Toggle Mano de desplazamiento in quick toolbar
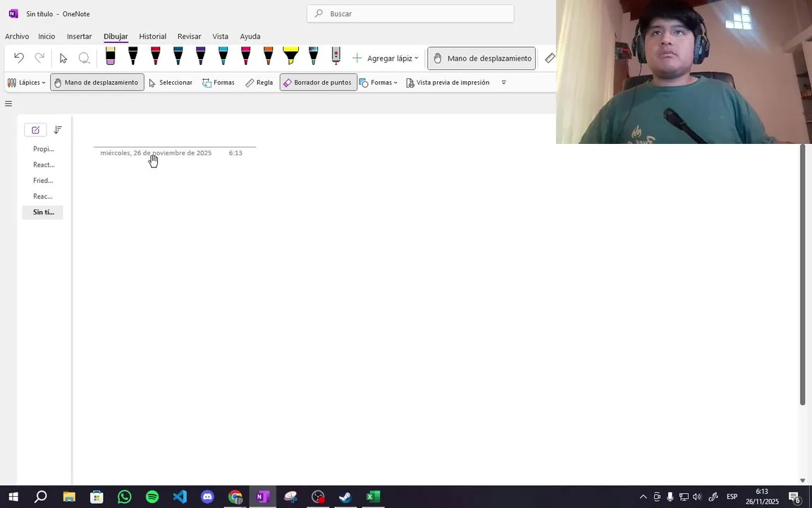Viewport: 812px width, 508px height. (97, 83)
